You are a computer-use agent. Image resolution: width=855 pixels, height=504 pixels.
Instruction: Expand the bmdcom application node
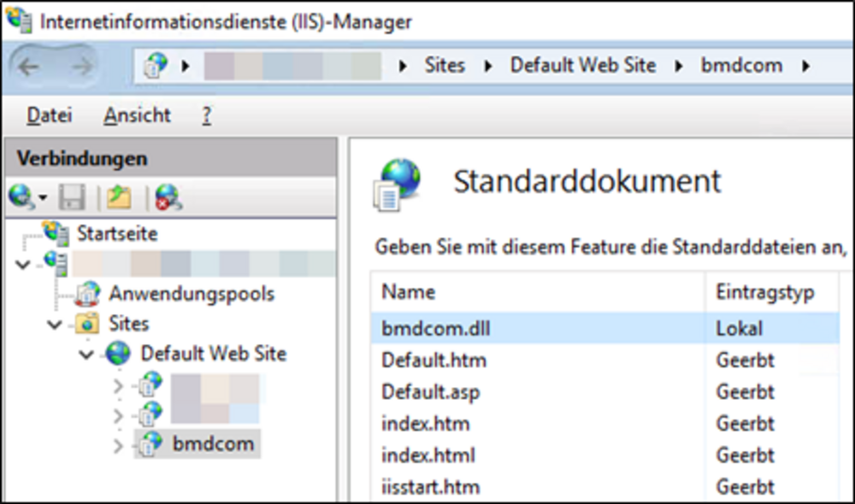[x=118, y=445]
